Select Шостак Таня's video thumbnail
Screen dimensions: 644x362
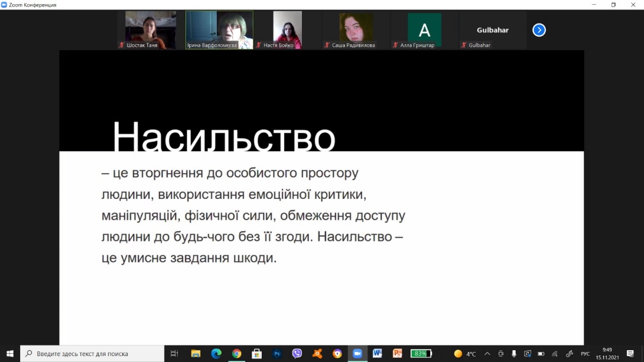coord(151,30)
